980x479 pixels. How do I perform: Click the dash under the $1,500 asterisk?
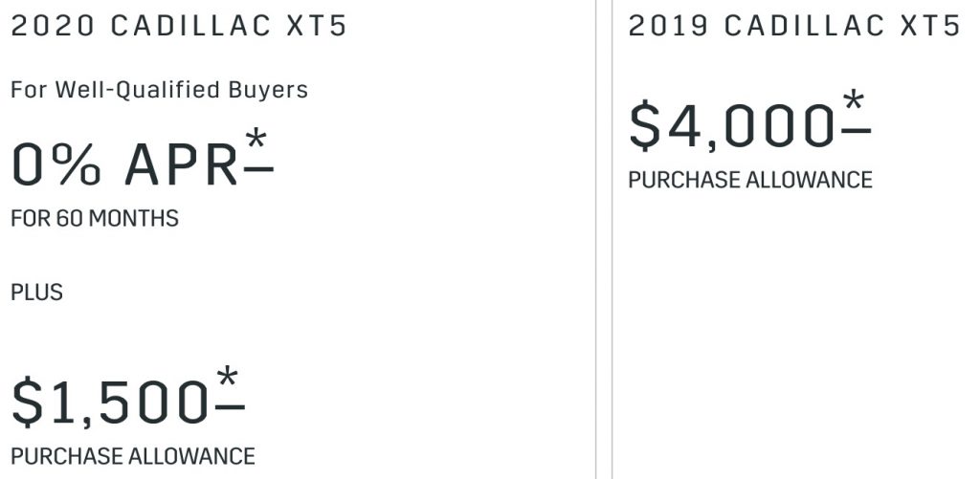pos(228,407)
